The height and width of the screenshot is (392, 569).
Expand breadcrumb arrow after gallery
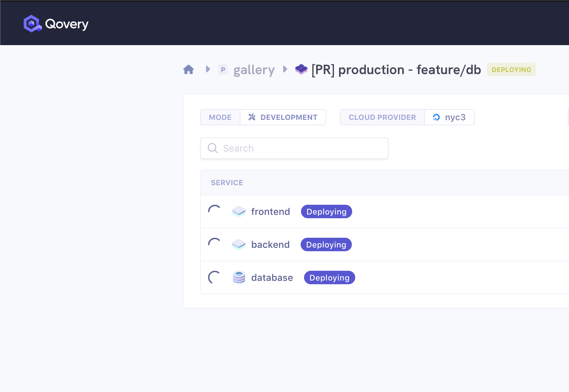[285, 69]
